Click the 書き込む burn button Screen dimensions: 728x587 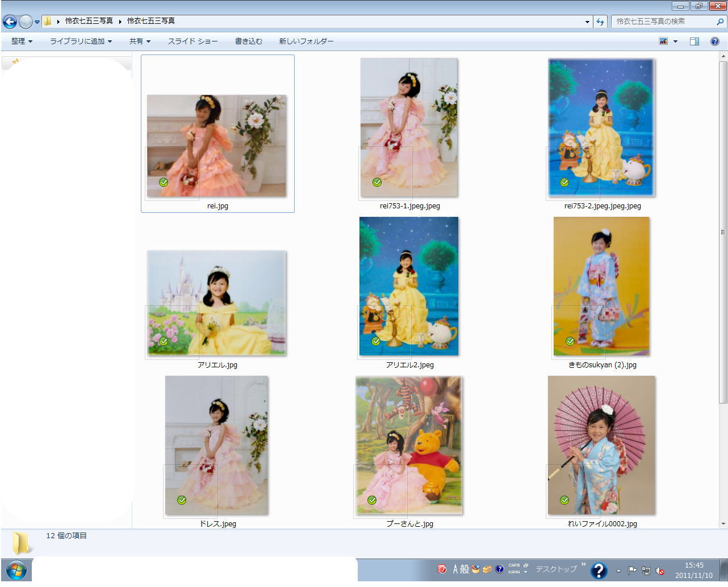(x=248, y=41)
